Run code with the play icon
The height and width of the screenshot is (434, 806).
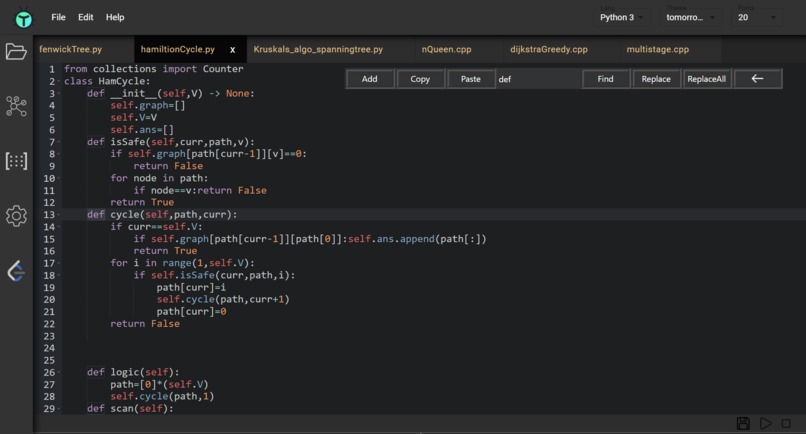click(x=765, y=423)
